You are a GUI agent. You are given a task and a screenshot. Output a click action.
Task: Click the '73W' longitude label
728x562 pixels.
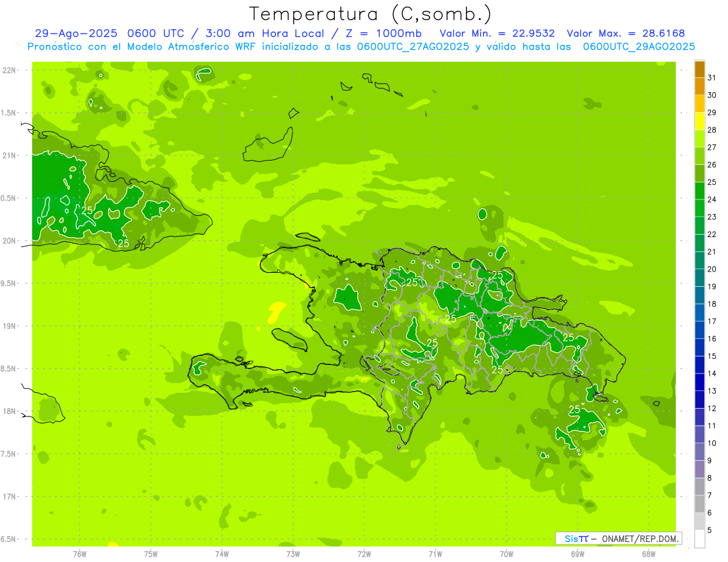pyautogui.click(x=293, y=554)
